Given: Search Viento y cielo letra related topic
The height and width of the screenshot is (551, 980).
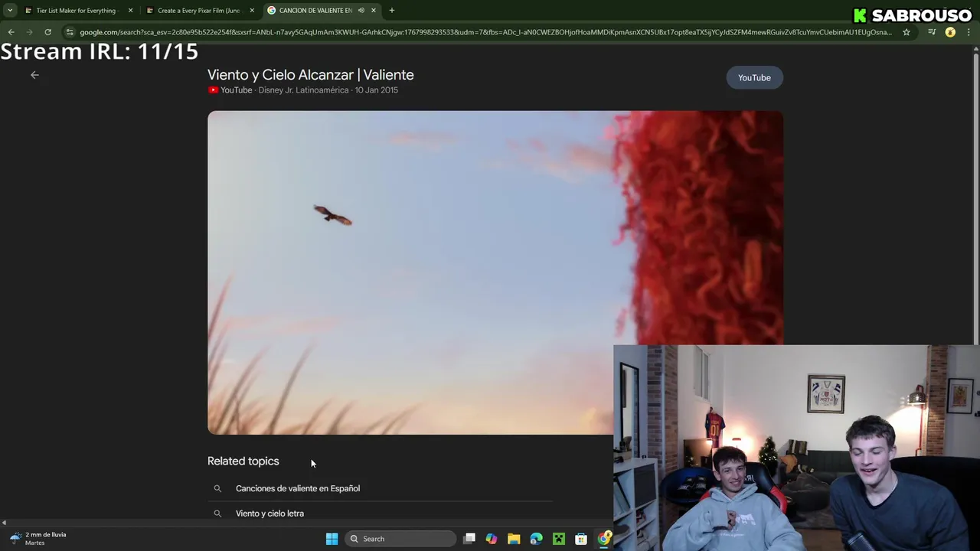Looking at the screenshot, I should pos(269,514).
